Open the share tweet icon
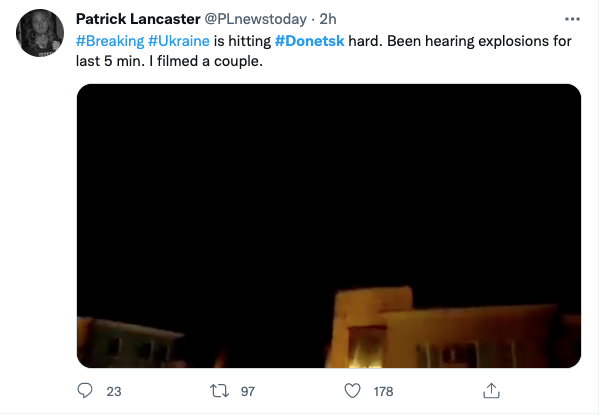 (491, 390)
